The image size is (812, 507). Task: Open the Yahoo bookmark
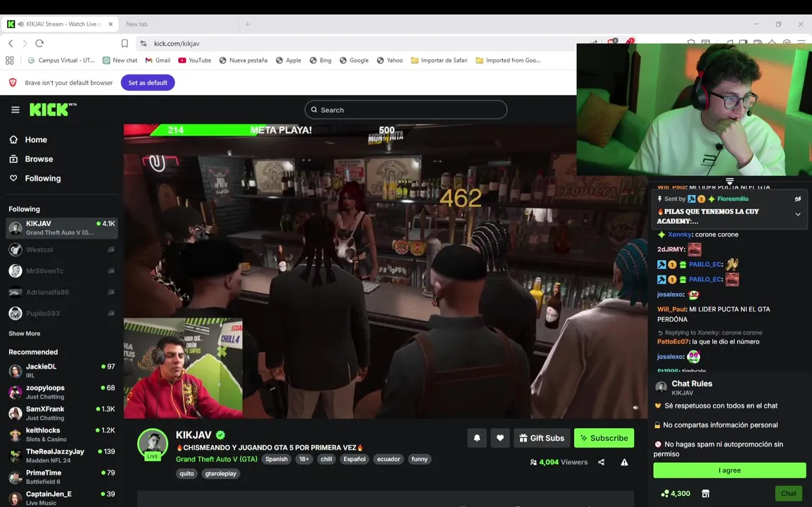[x=389, y=60]
